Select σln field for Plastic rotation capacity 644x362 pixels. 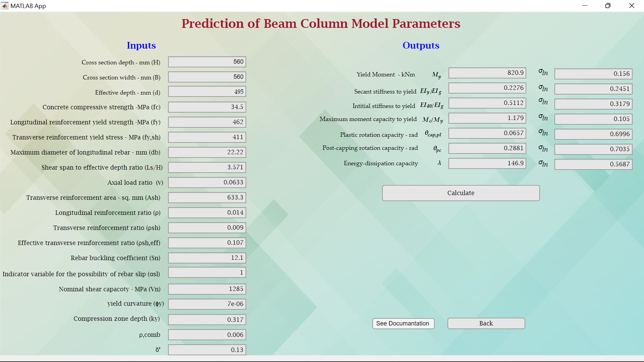(x=593, y=134)
